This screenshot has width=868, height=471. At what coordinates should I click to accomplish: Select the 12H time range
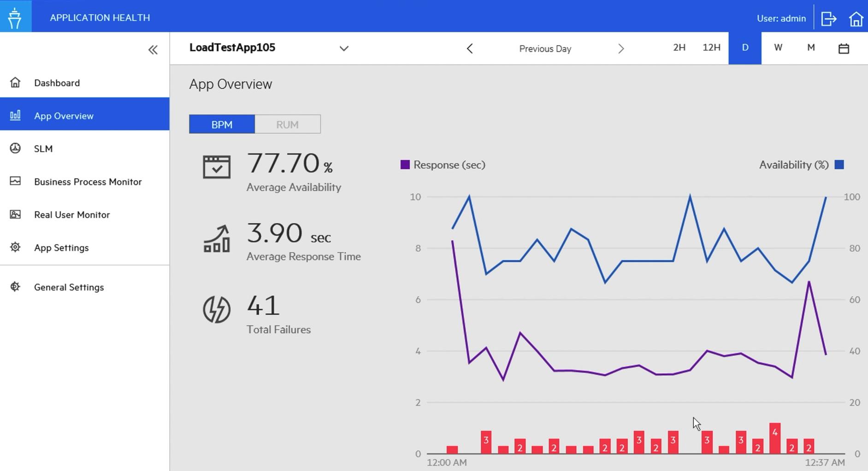tap(711, 48)
